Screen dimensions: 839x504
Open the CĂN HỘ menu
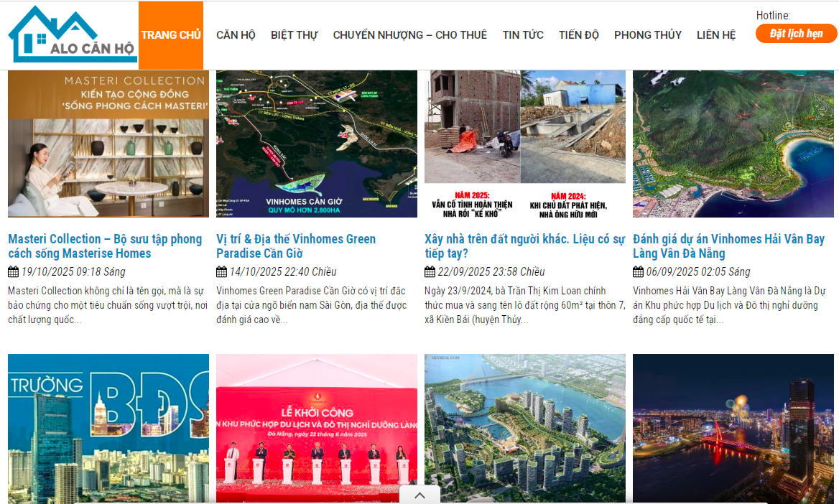pos(236,34)
